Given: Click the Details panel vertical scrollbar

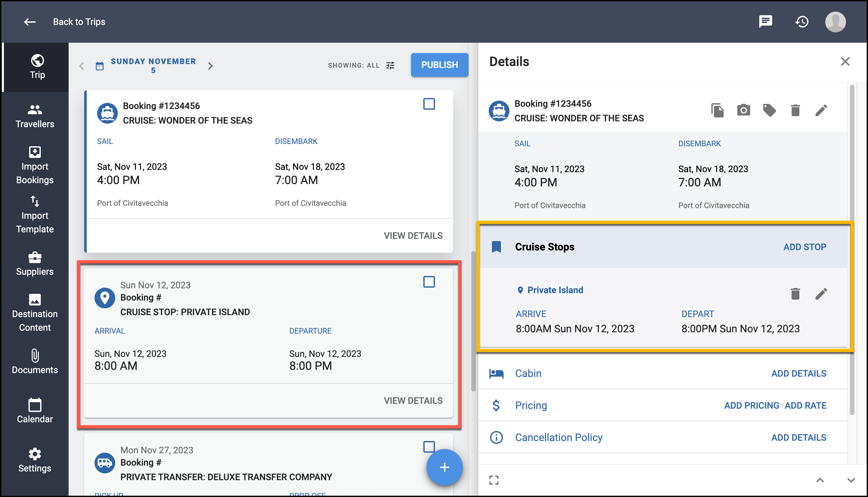Looking at the screenshot, I should (x=851, y=249).
